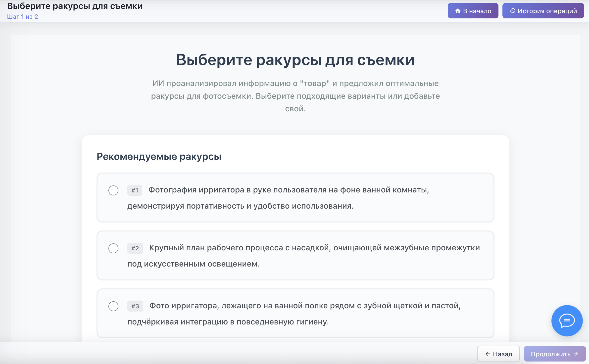Click the right arrow on Продолжить

click(576, 354)
